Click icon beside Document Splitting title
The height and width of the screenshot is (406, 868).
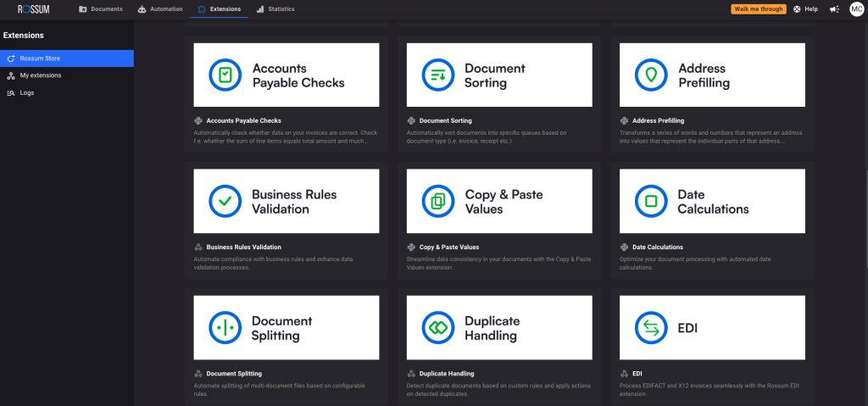[198, 373]
